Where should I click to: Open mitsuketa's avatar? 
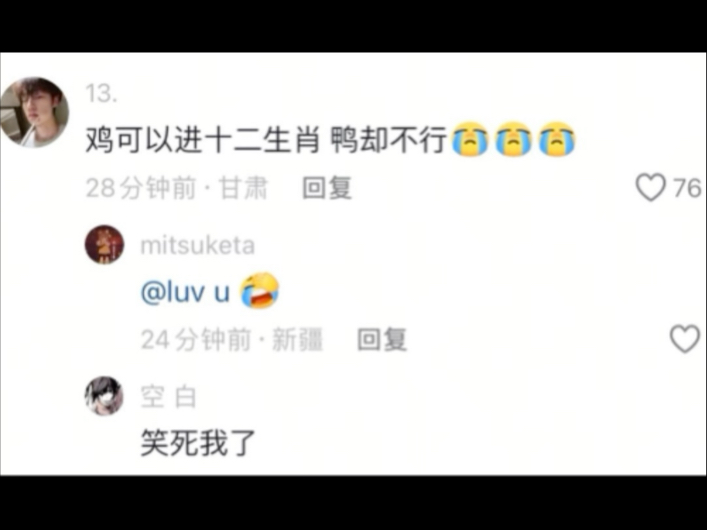click(x=104, y=244)
